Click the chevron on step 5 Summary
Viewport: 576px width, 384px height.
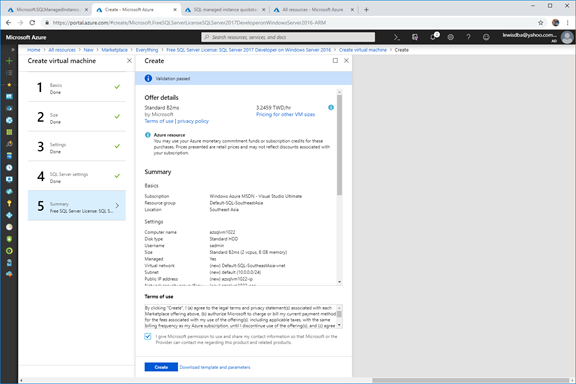click(117, 205)
